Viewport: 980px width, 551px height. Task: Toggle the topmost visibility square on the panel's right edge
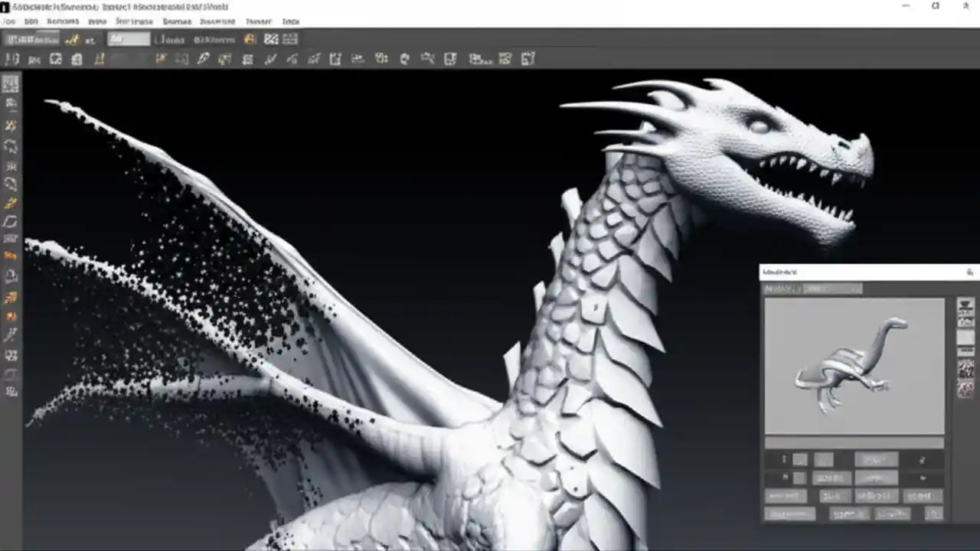(965, 305)
